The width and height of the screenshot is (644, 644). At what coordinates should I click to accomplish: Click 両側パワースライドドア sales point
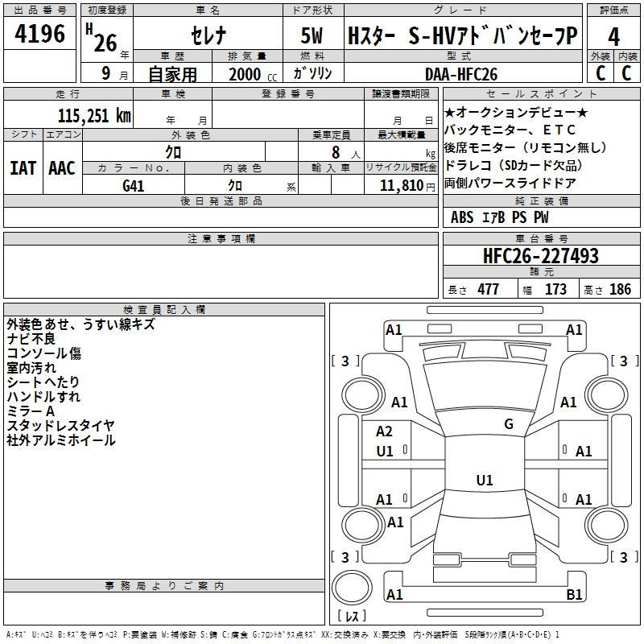click(510, 183)
